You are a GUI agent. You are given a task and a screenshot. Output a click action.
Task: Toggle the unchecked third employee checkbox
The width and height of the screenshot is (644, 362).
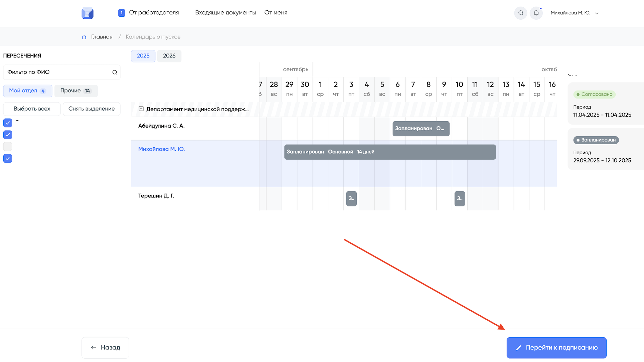(8, 147)
